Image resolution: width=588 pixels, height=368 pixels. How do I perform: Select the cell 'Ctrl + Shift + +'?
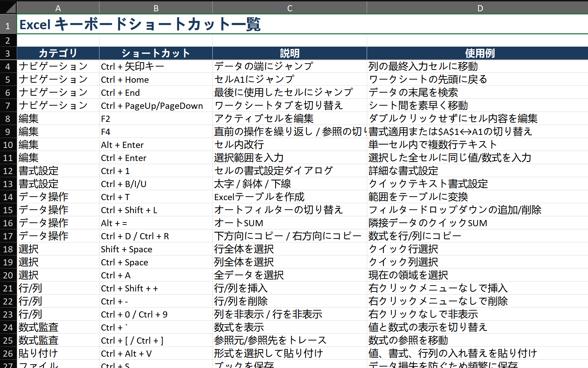click(x=156, y=288)
